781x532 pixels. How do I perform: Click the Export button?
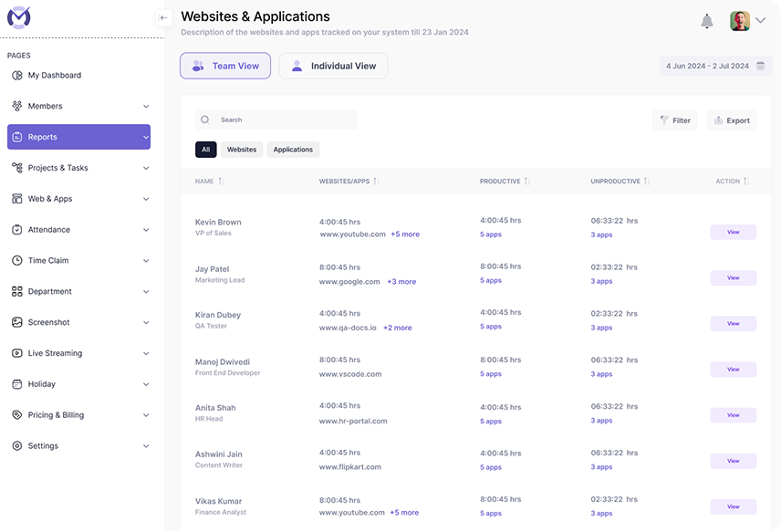click(731, 120)
